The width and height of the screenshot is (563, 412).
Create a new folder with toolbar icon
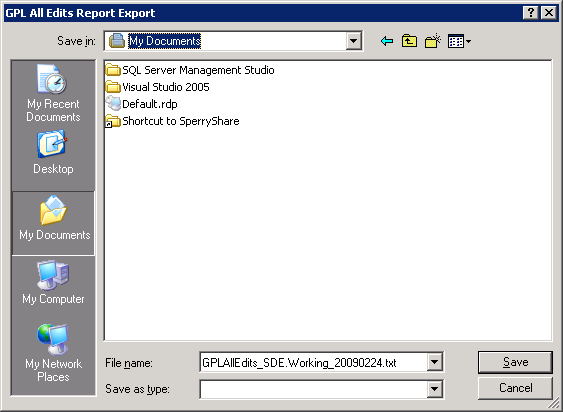[x=433, y=41]
